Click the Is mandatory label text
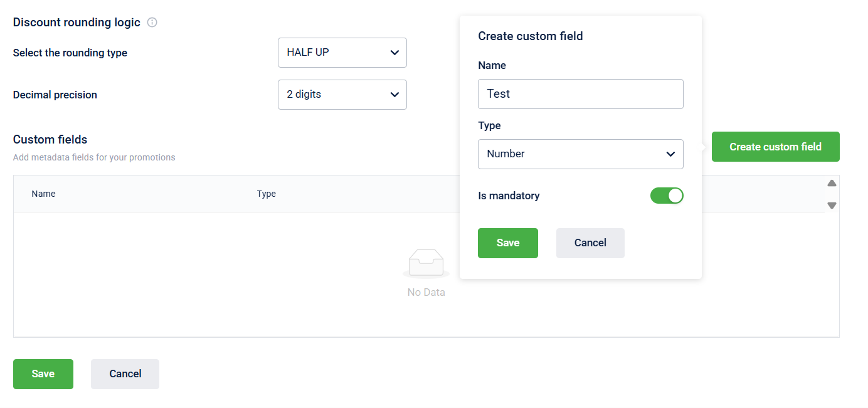The image size is (868, 408). click(x=509, y=196)
